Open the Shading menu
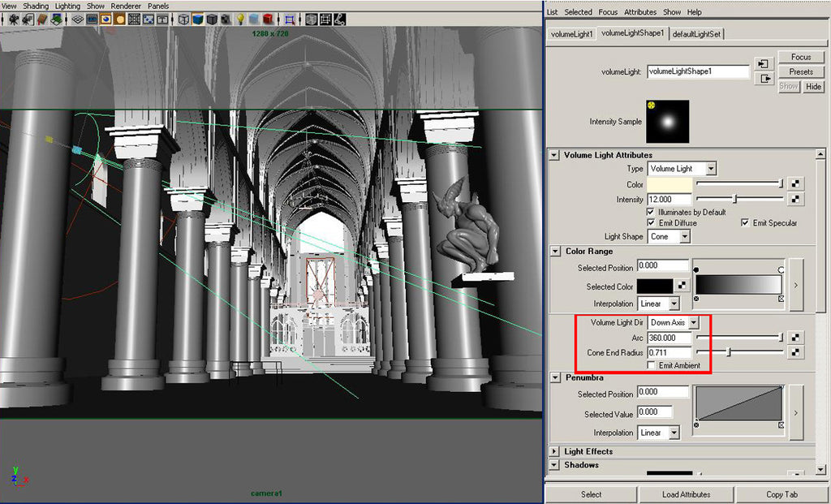The height and width of the screenshot is (504, 831). coord(36,6)
